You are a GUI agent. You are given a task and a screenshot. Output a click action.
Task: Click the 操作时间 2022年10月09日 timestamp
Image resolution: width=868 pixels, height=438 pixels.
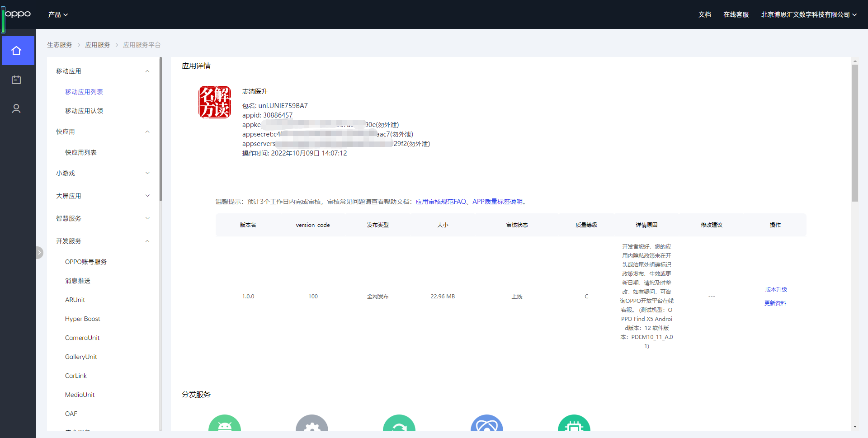click(295, 153)
